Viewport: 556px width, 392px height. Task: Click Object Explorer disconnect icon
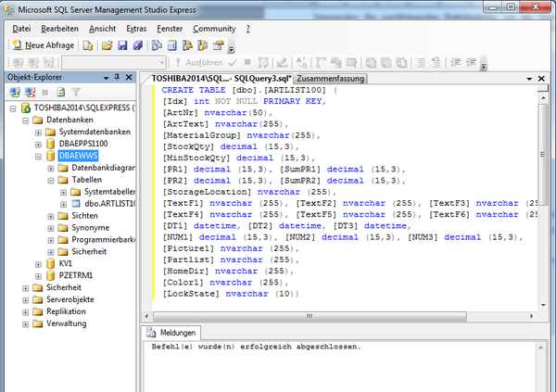(x=31, y=93)
